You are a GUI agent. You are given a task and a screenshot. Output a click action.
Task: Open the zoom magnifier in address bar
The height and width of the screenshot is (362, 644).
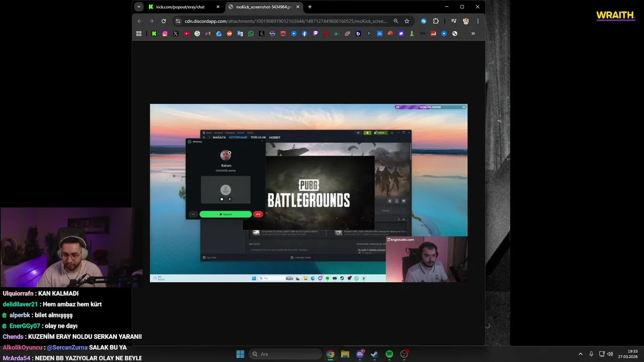(396, 21)
